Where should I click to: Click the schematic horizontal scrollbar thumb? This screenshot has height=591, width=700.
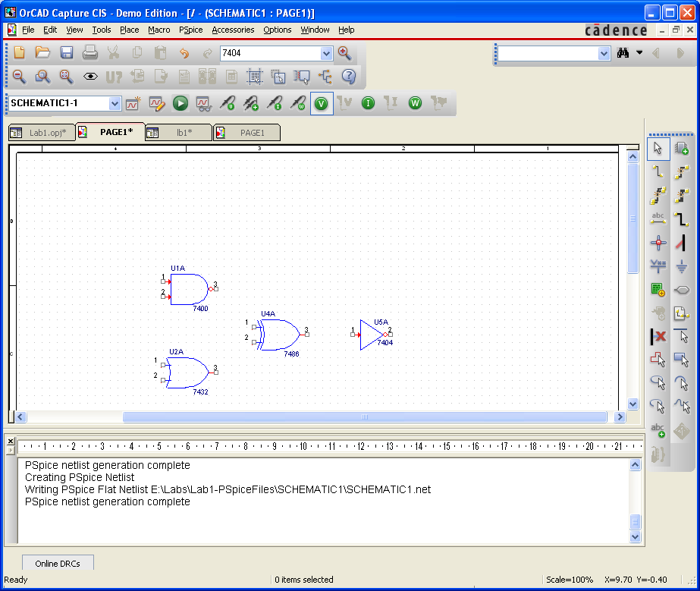365,417
